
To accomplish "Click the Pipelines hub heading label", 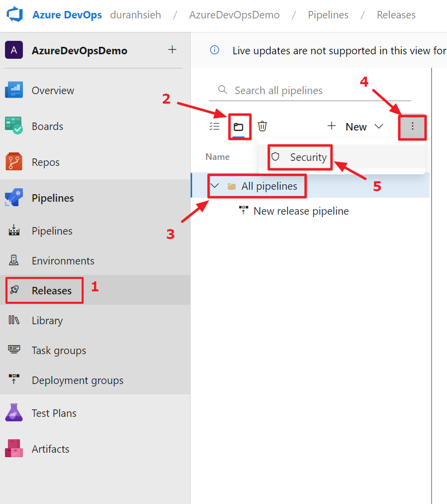I will [x=53, y=198].
